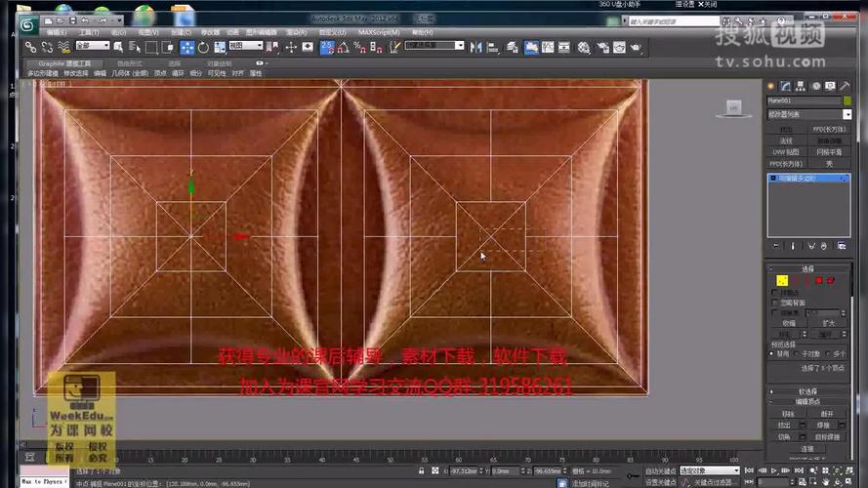
Task: Activate the Select and Scale tool
Action: [220, 48]
